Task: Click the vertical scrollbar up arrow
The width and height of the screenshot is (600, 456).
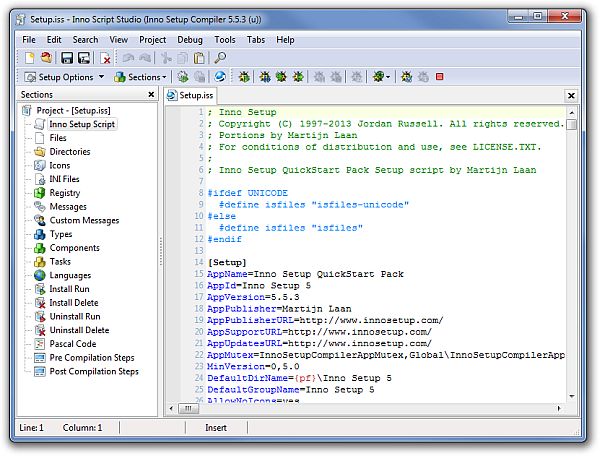Action: (571, 113)
